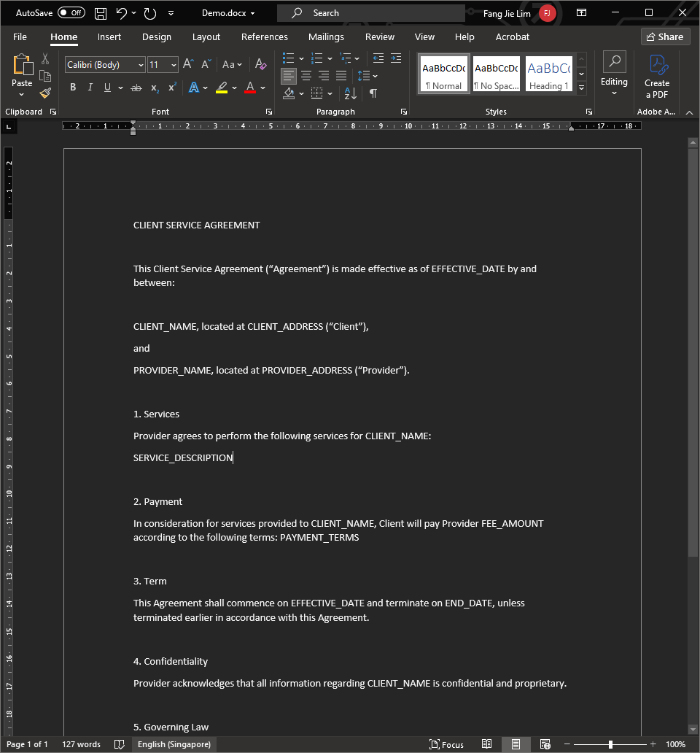Align paragraph text to the right
Image resolution: width=700 pixels, height=753 pixels.
pos(323,76)
